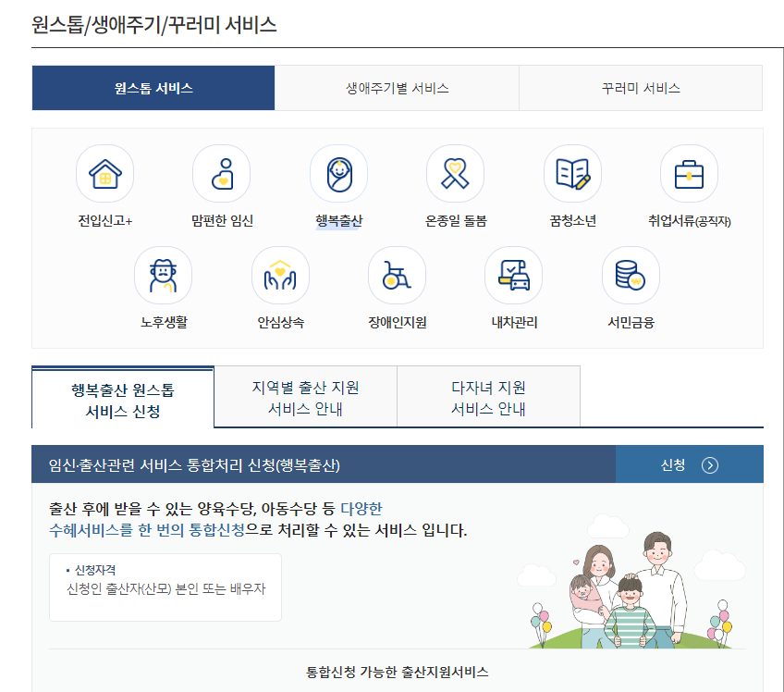Open the 맘편한 임신 service icon

pos(221,173)
